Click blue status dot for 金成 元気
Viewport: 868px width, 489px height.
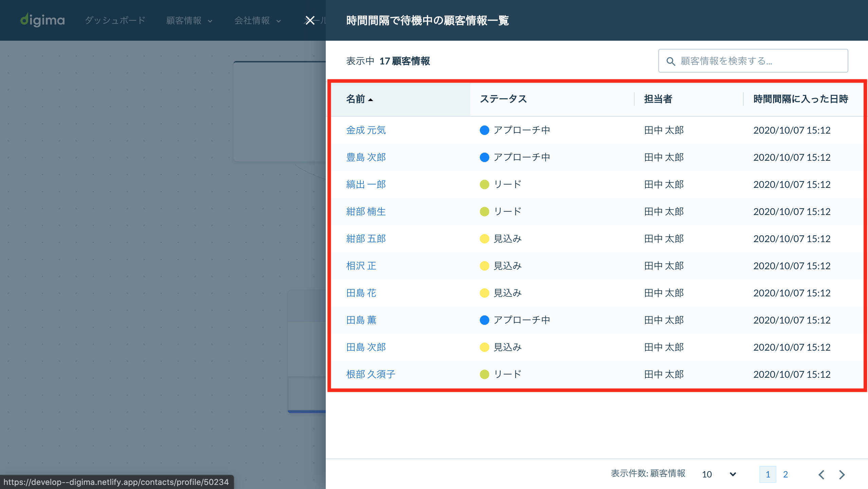tap(484, 130)
